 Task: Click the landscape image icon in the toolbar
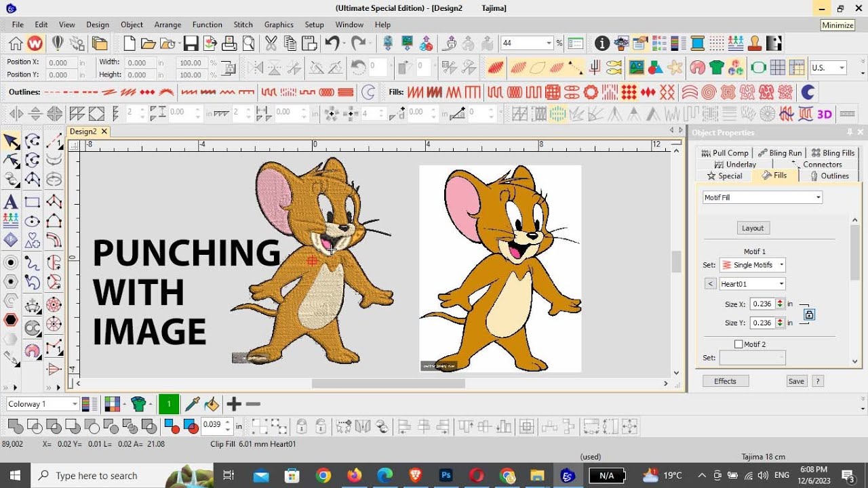point(636,67)
